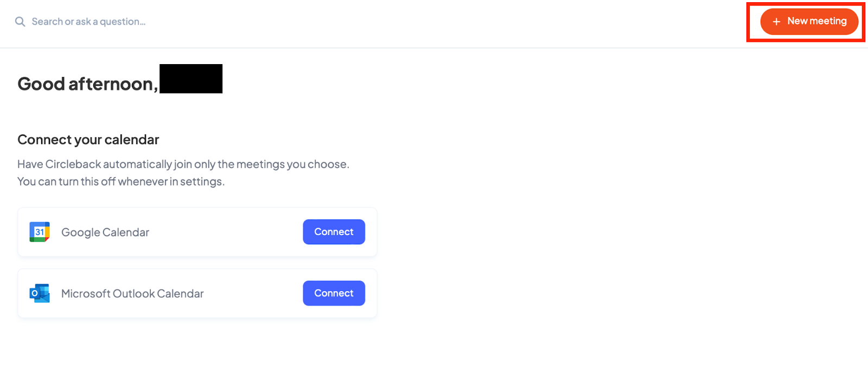
Task: Connect Microsoft Outlook Calendar
Action: (334, 293)
